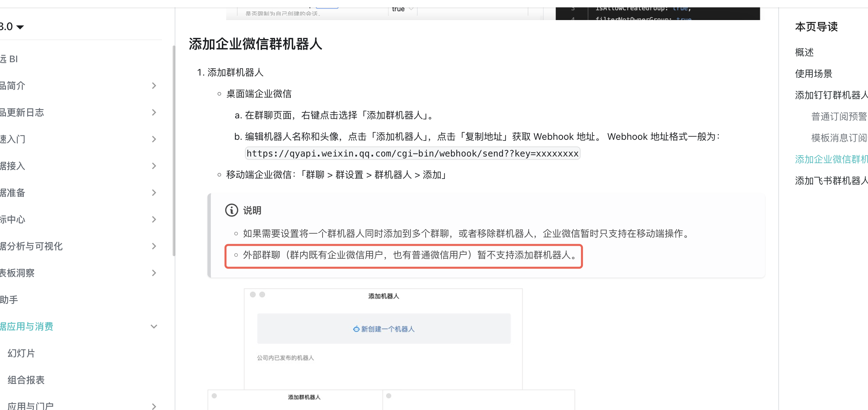
Task: Collapse the 据应用与消费 section chevron
Action: pyautogui.click(x=154, y=326)
